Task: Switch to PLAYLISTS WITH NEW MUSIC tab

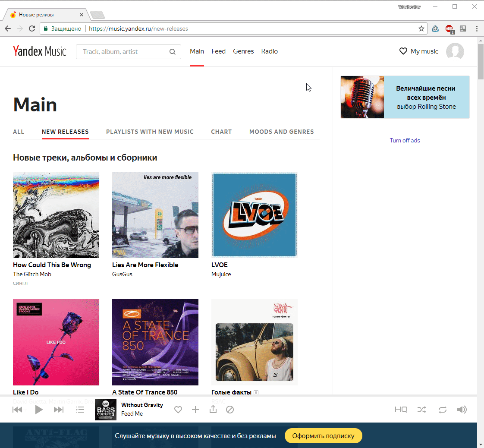Action: point(150,132)
